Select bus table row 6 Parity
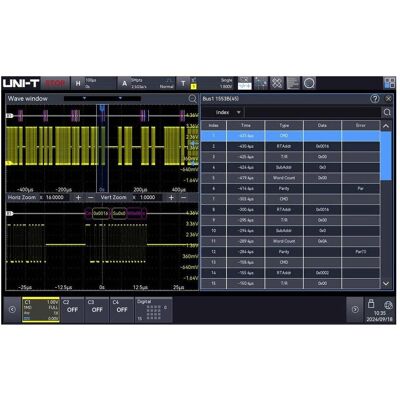400x400 pixels. (x=290, y=188)
